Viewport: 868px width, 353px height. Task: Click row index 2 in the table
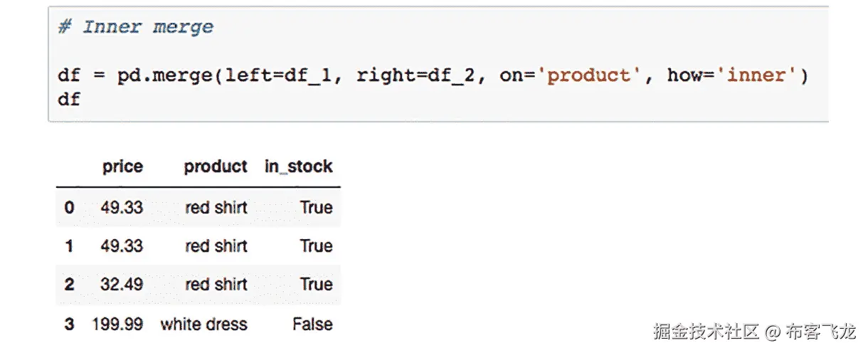[x=69, y=285]
